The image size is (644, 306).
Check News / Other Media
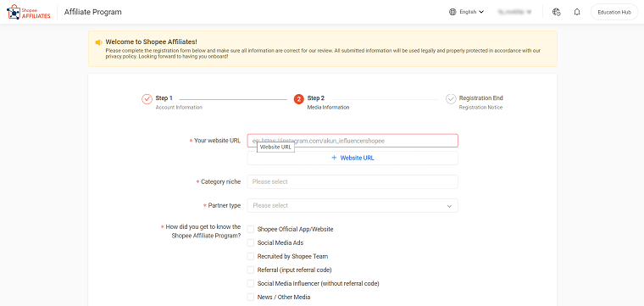click(251, 297)
